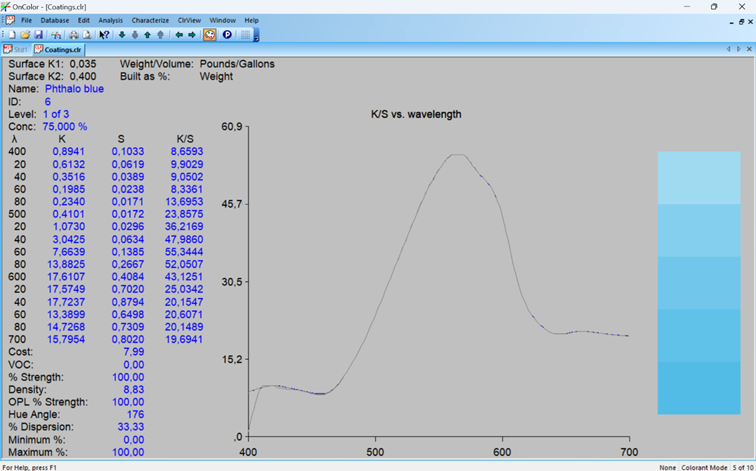Click the Open folder icon

25,34
